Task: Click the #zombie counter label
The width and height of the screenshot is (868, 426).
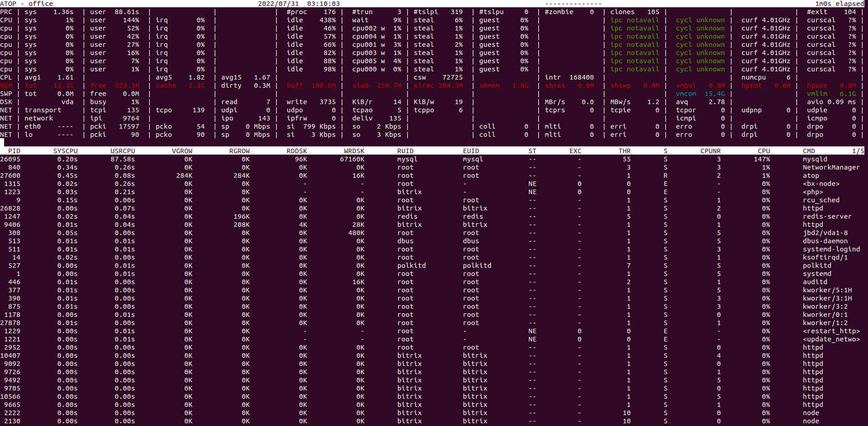Action: [559, 12]
